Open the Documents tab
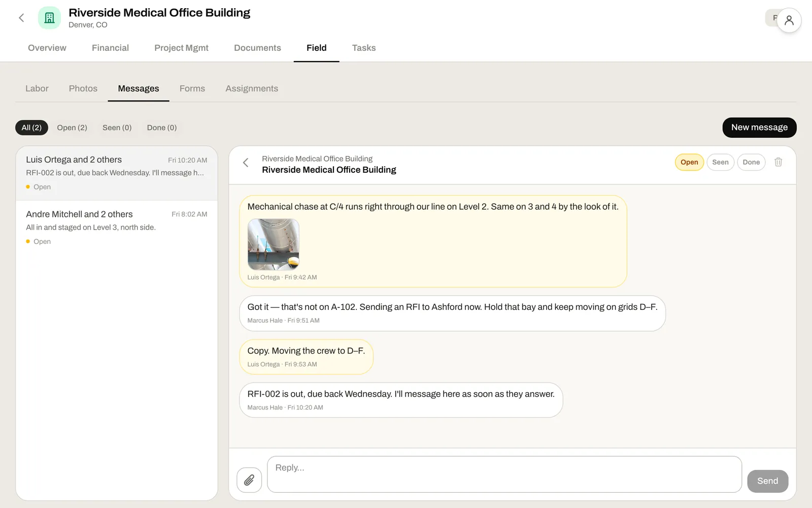812x508 pixels. click(257, 48)
